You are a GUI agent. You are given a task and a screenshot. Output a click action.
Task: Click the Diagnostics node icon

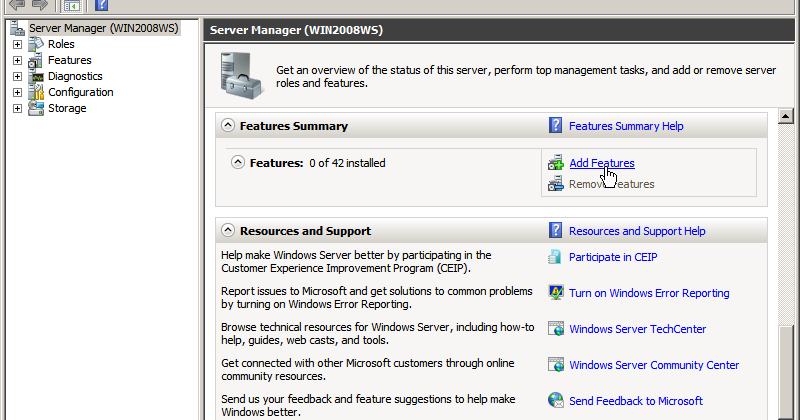click(x=36, y=77)
